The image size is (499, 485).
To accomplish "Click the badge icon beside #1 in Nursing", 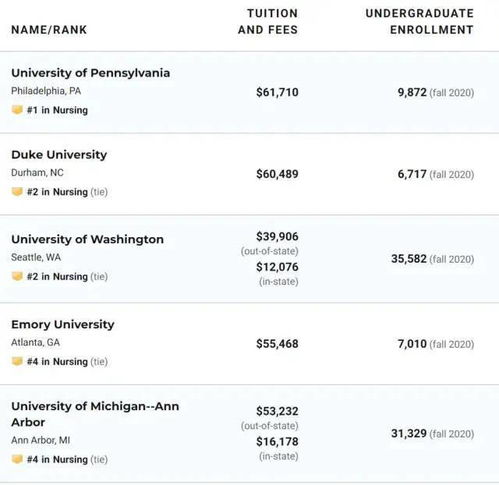I will click(17, 110).
